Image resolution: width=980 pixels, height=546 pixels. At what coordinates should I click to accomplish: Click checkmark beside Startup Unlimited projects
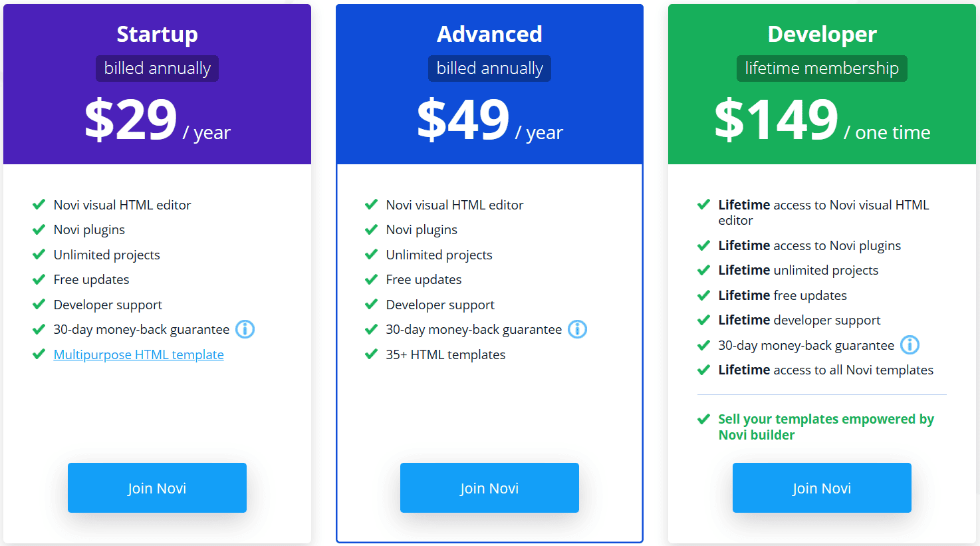coord(39,255)
